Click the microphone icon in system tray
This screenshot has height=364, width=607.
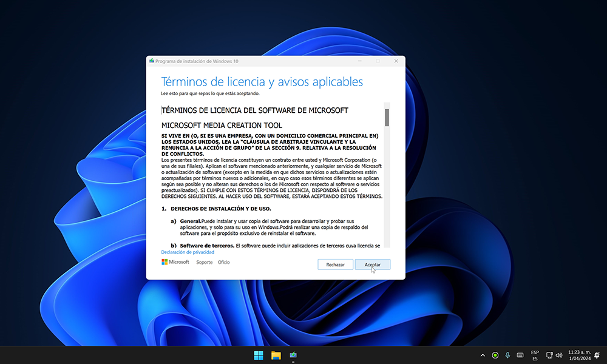tap(507, 355)
